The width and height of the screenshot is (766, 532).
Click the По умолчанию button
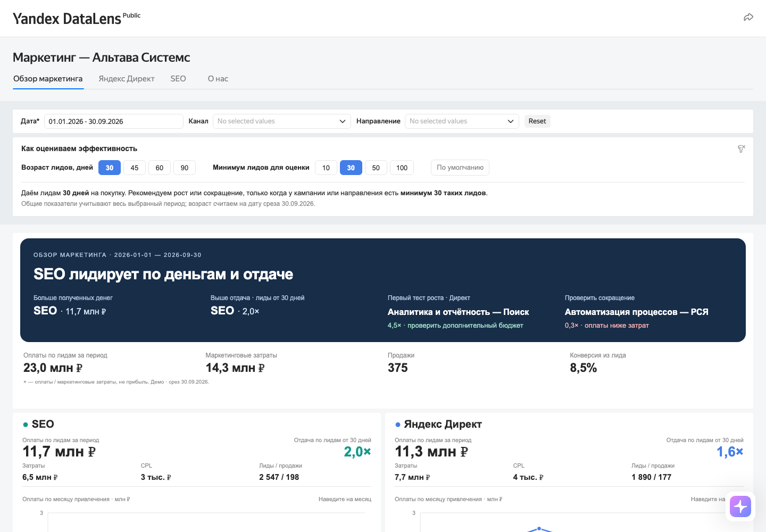pos(460,168)
